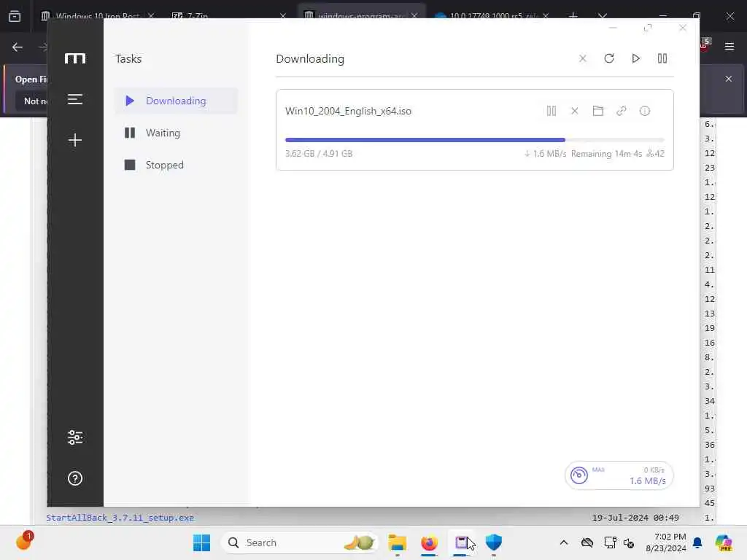
Task: Open a new browser tab
Action: (x=573, y=16)
